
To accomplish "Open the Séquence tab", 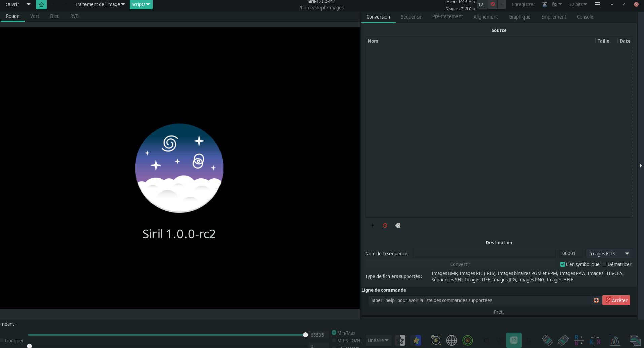I will (x=411, y=17).
